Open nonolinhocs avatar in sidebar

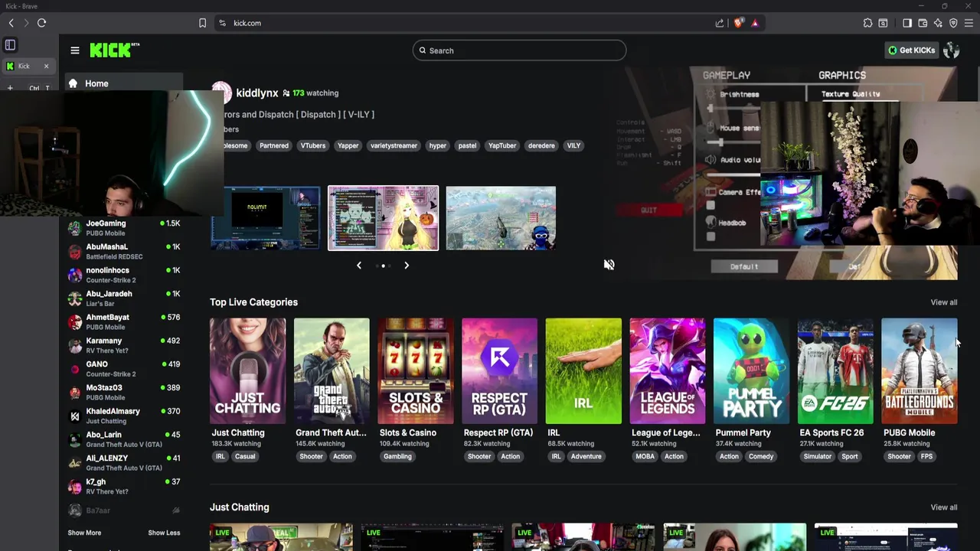pos(74,275)
